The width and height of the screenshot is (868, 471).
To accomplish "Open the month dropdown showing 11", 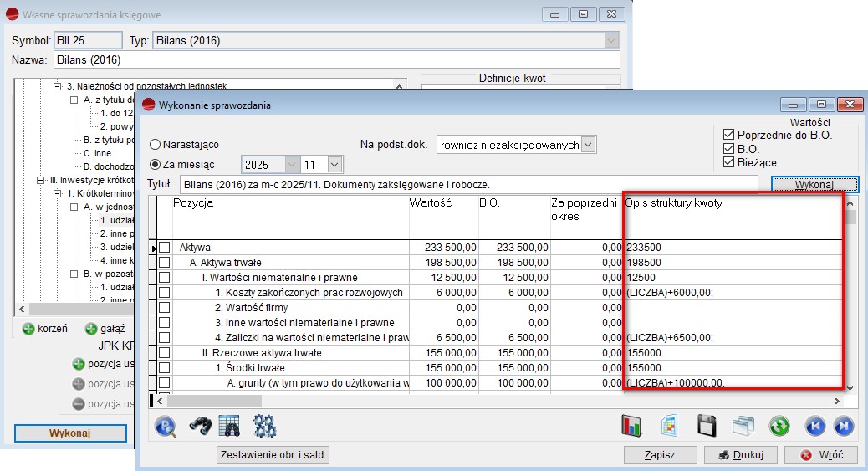I will pos(334,165).
